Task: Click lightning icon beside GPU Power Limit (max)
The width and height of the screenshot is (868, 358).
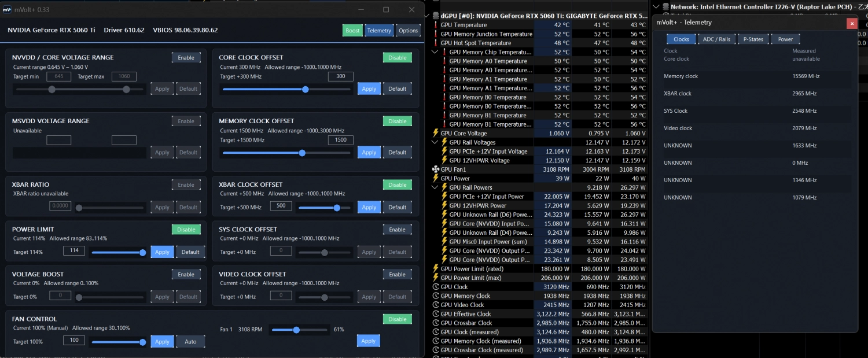Action: click(436, 278)
